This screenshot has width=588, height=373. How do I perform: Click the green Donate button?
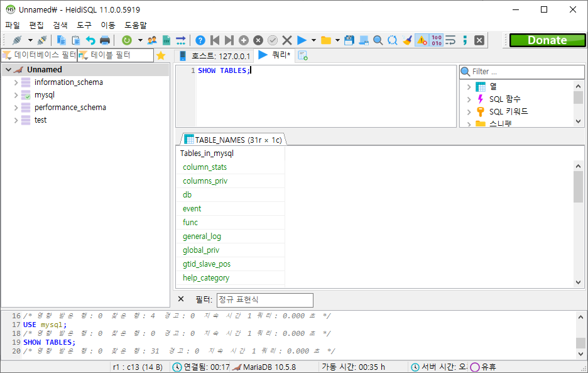(x=547, y=40)
